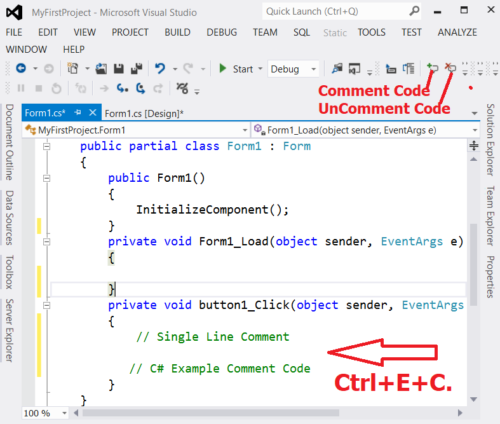Click the New Project toolbar icon

pos(73,69)
